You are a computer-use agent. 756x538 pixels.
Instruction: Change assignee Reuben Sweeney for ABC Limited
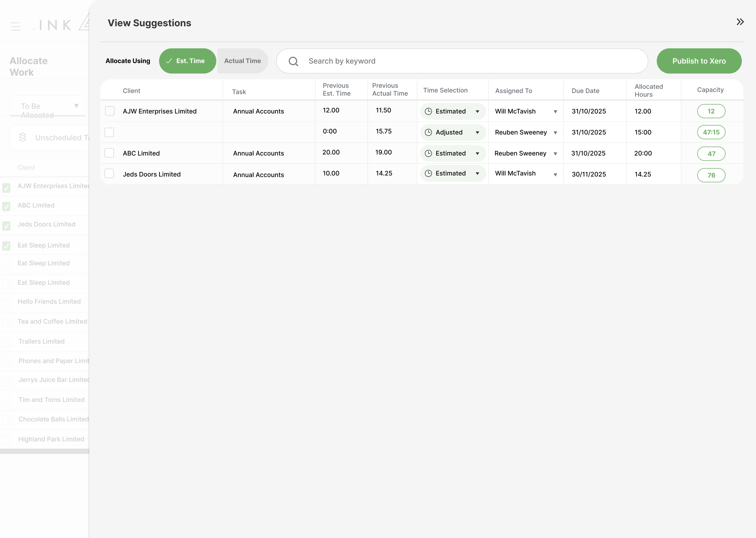(526, 153)
